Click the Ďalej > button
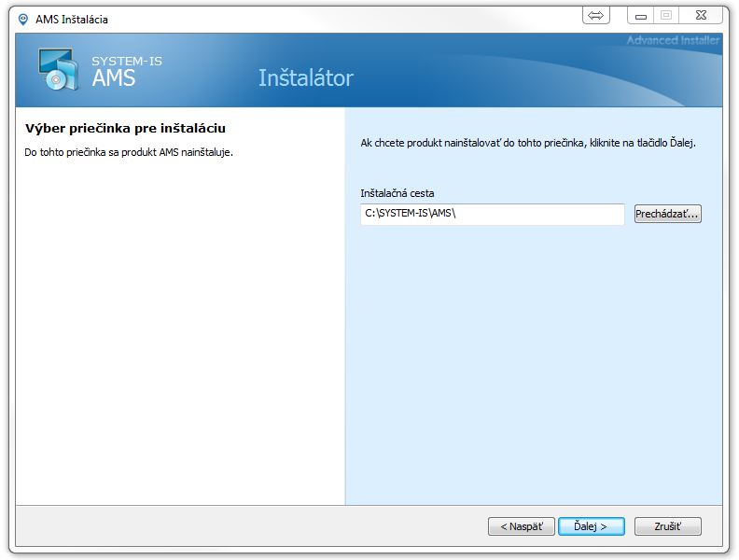This screenshot has height=560, width=739. tap(591, 526)
